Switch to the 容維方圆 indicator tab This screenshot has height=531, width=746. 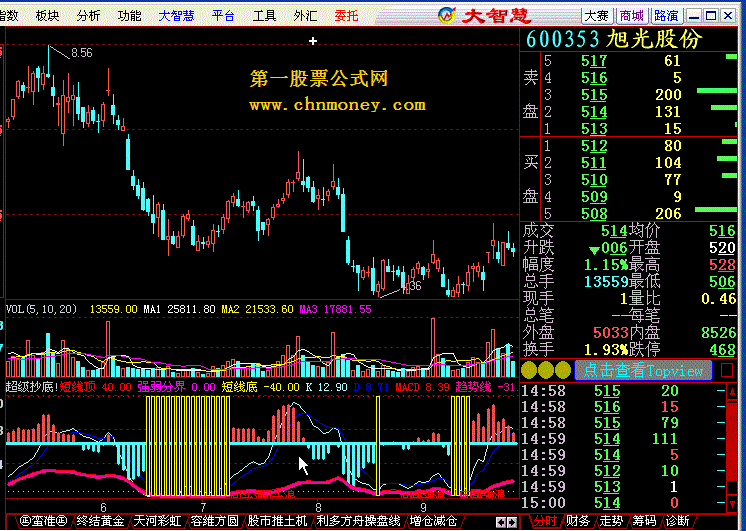point(215,521)
